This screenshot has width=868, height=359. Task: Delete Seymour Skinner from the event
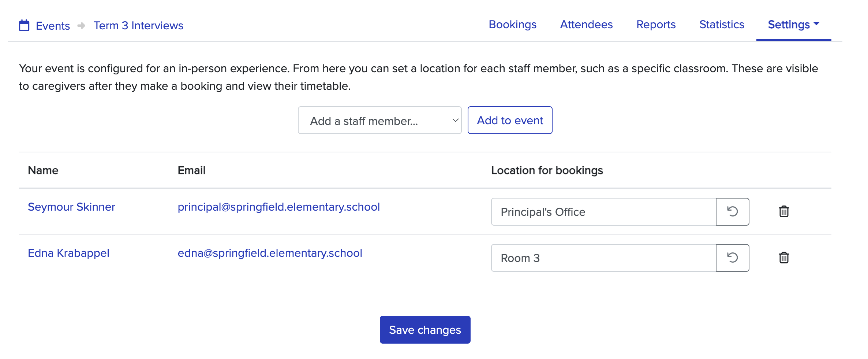pyautogui.click(x=784, y=212)
